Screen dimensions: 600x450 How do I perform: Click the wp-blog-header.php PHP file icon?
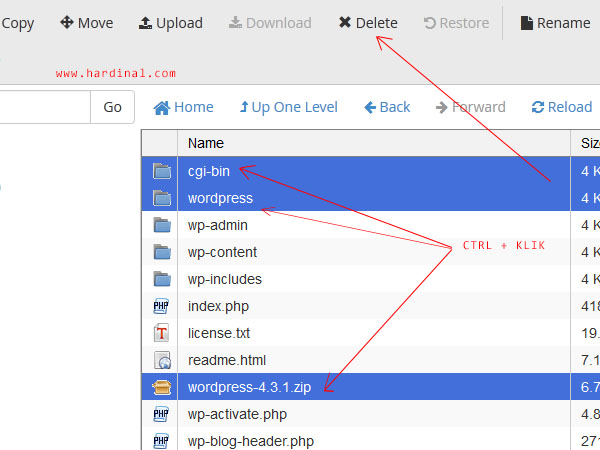coord(161,441)
